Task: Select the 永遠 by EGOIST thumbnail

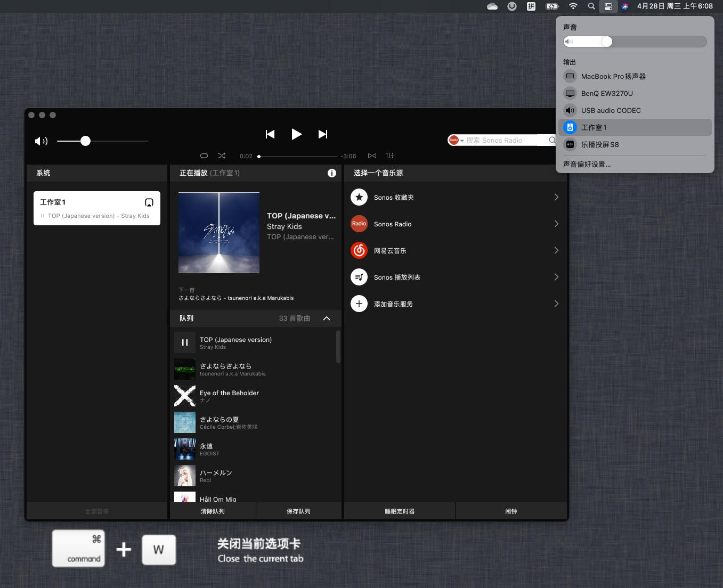Action: pos(185,449)
